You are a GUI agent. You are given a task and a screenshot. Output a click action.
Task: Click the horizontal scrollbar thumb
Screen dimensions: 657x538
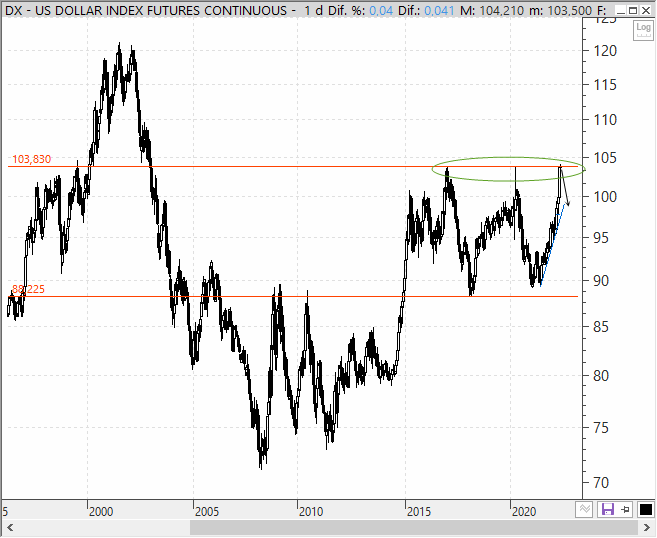(x=414, y=528)
